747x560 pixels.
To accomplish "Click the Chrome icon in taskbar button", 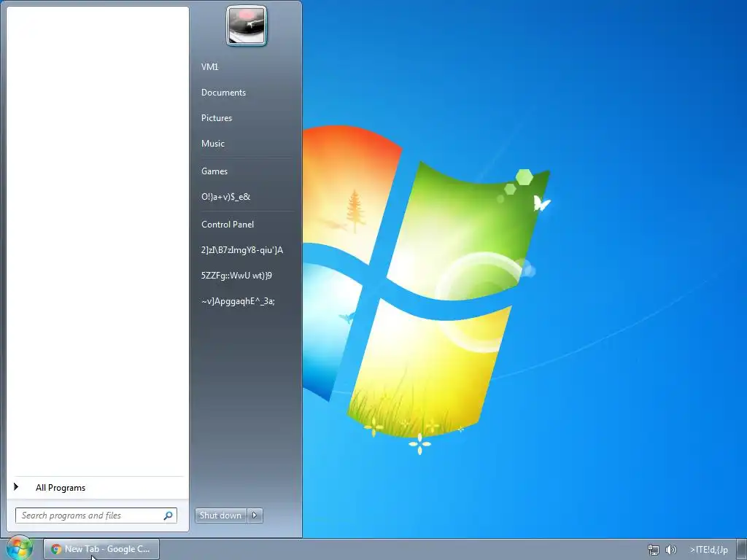I will 56,549.
